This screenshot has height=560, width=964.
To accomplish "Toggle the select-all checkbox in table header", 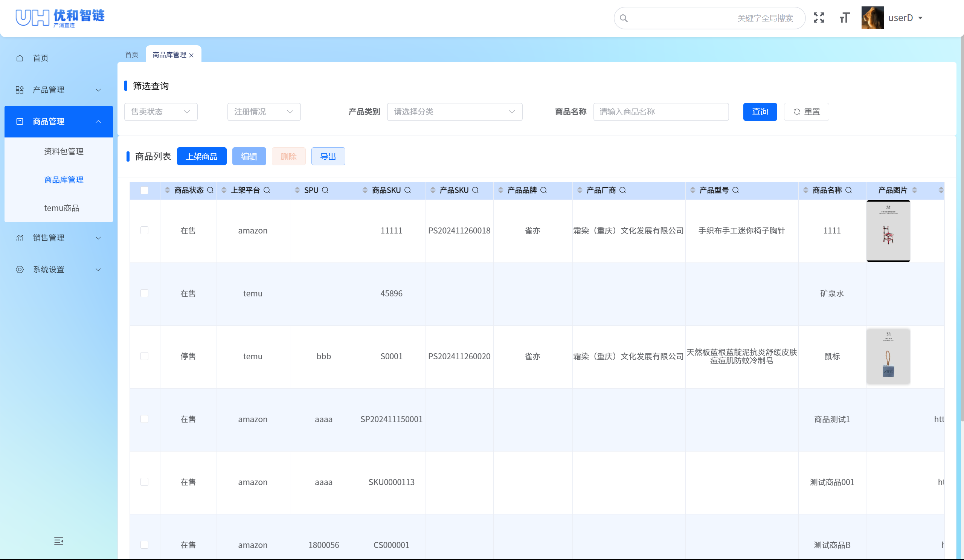I will [144, 190].
